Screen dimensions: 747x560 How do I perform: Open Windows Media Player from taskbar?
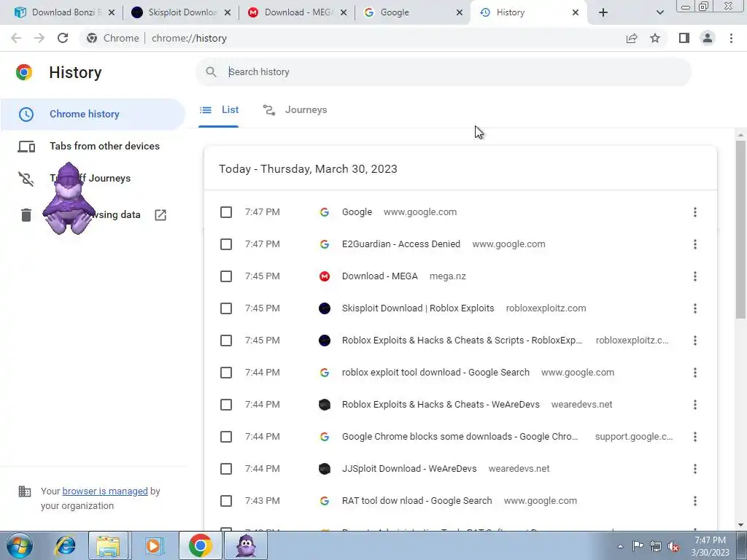[x=153, y=545]
